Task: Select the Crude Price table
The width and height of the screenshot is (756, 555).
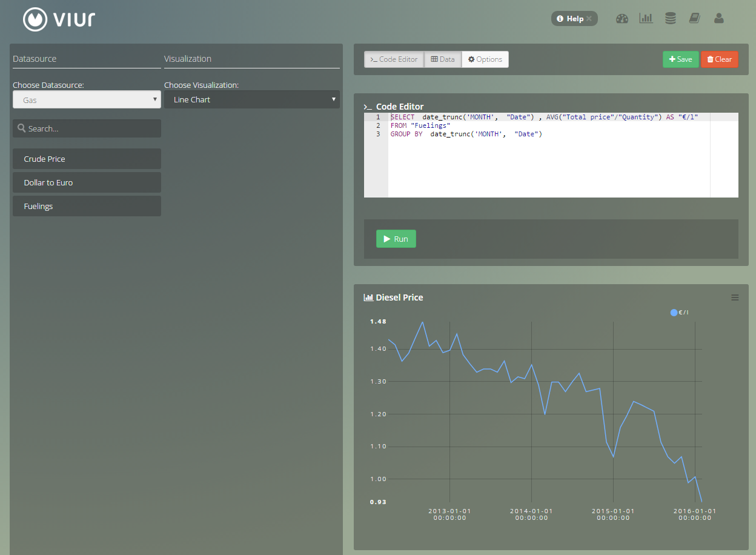Action: click(x=87, y=159)
